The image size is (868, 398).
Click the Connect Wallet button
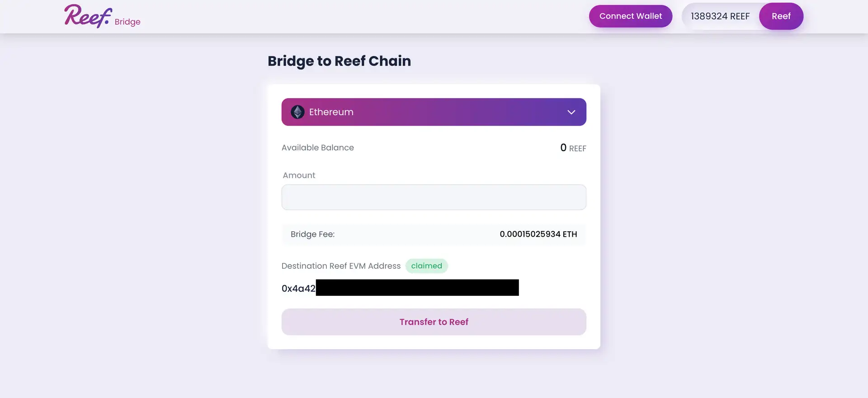[x=630, y=16]
